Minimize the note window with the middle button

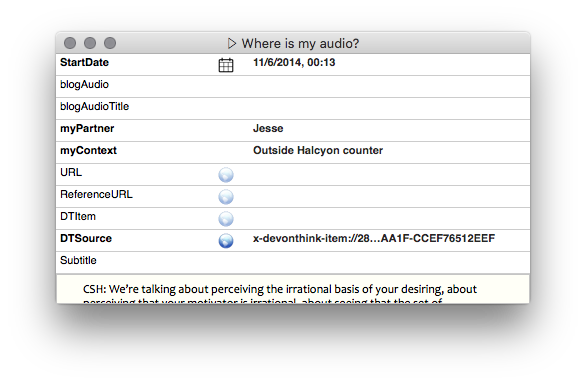90,43
